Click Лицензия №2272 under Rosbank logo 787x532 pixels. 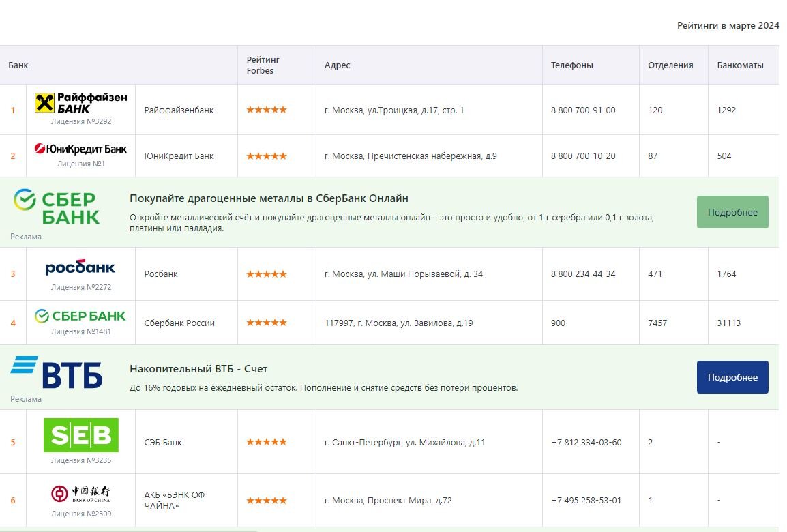click(x=80, y=288)
